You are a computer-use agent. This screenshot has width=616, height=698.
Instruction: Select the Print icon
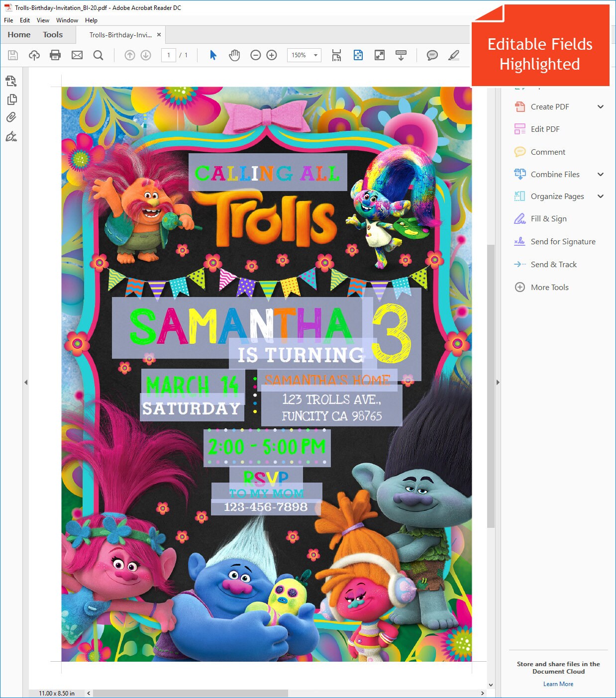[x=55, y=55]
